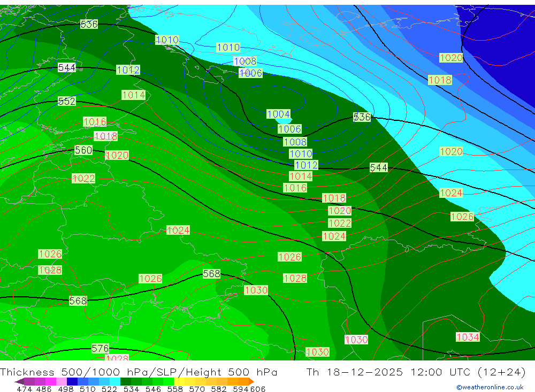
Task: Click the 510 value in the legend
Action: (x=87, y=389)
